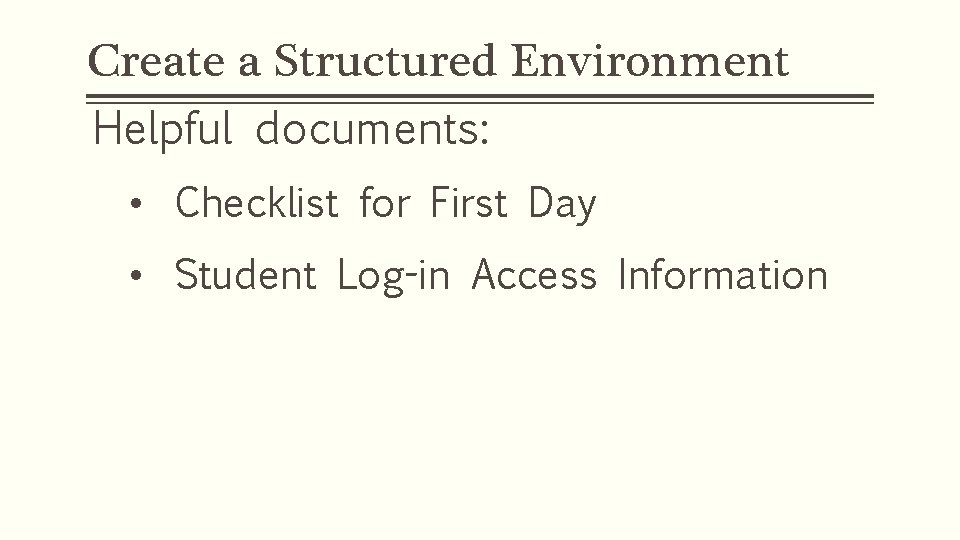Click the word 'Information' in second bullet
This screenshot has width=960, height=540.
point(723,274)
